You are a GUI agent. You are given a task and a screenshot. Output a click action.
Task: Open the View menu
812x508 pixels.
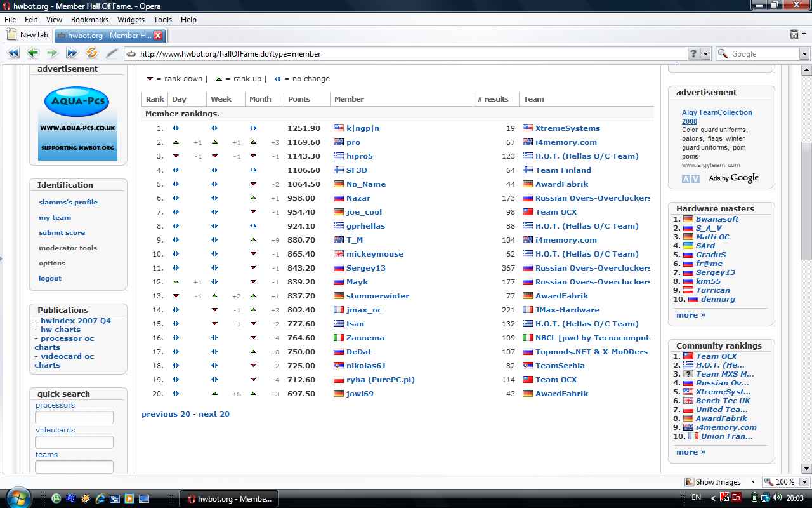(54, 20)
